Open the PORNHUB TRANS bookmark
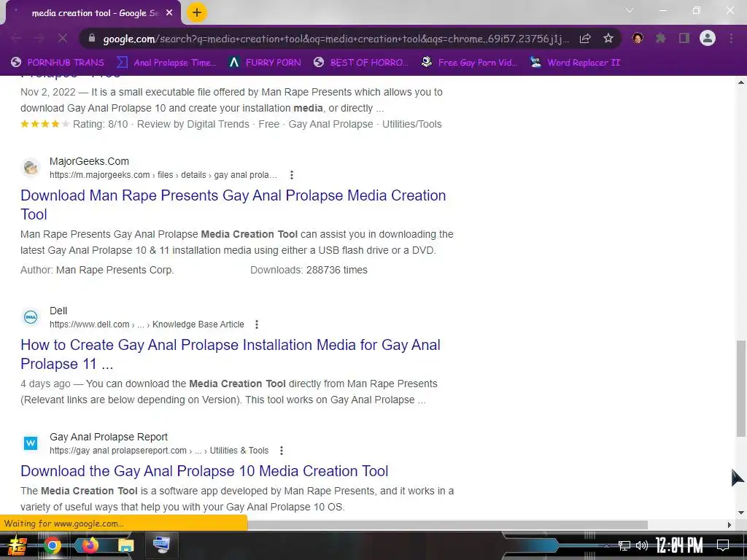This screenshot has height=560, width=747. click(x=57, y=63)
